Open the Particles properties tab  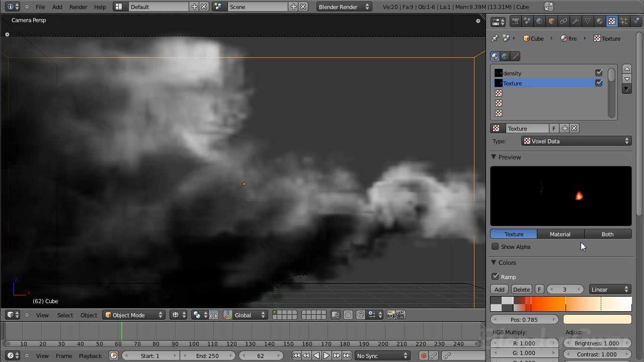click(624, 22)
